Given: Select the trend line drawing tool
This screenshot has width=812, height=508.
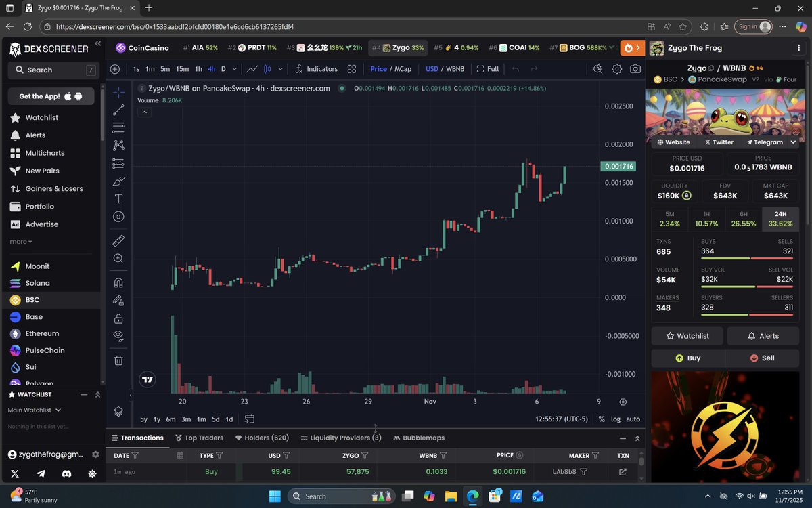Looking at the screenshot, I should click(118, 110).
